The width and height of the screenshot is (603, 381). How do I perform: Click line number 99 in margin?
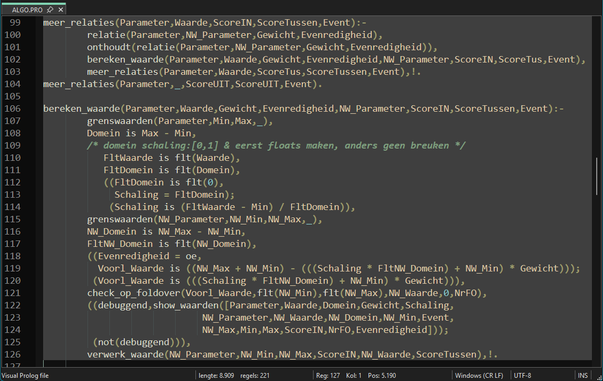click(x=15, y=22)
